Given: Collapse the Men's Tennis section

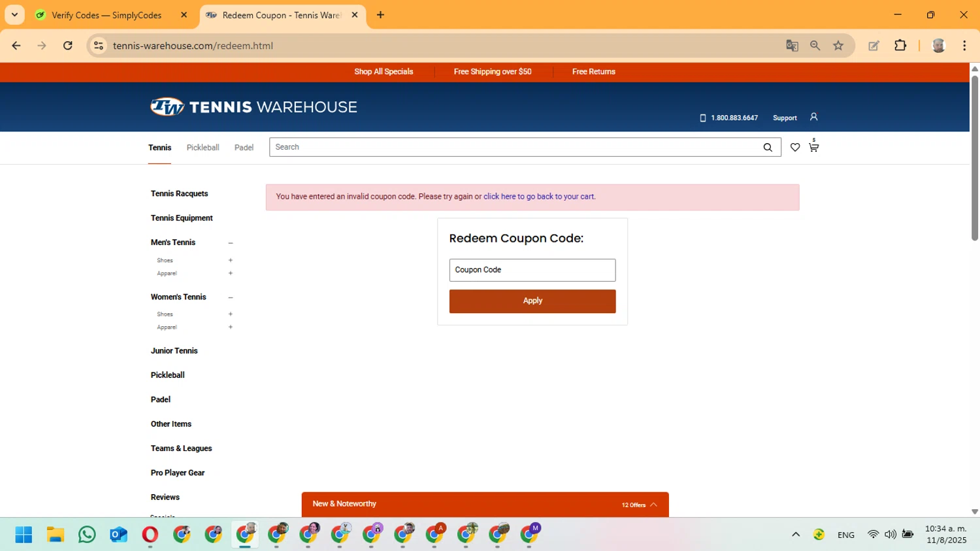Looking at the screenshot, I should [x=231, y=243].
